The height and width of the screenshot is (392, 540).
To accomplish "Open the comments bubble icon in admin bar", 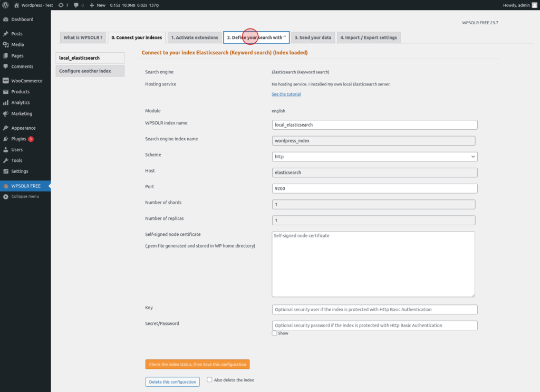I will pyautogui.click(x=76, y=5).
